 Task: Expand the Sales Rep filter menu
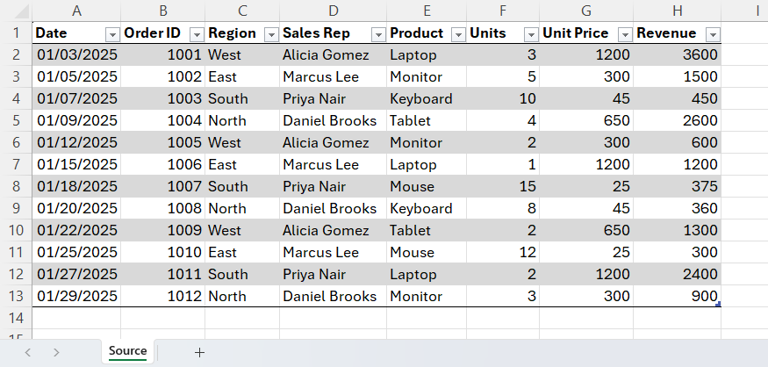(x=378, y=34)
